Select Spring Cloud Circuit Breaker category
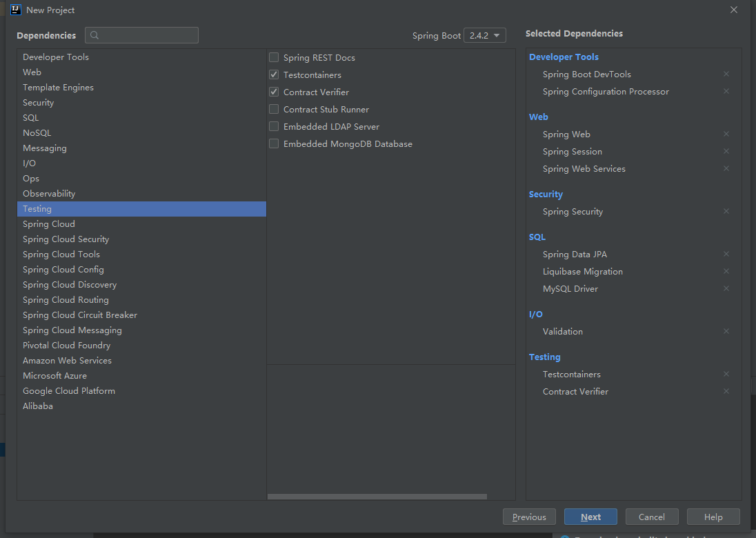Screen dimensions: 756x538 [141, 315]
